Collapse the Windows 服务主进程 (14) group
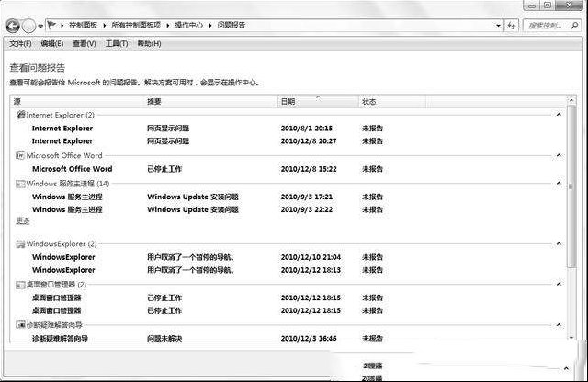Viewport: 588px width, 382px height. tap(559, 184)
